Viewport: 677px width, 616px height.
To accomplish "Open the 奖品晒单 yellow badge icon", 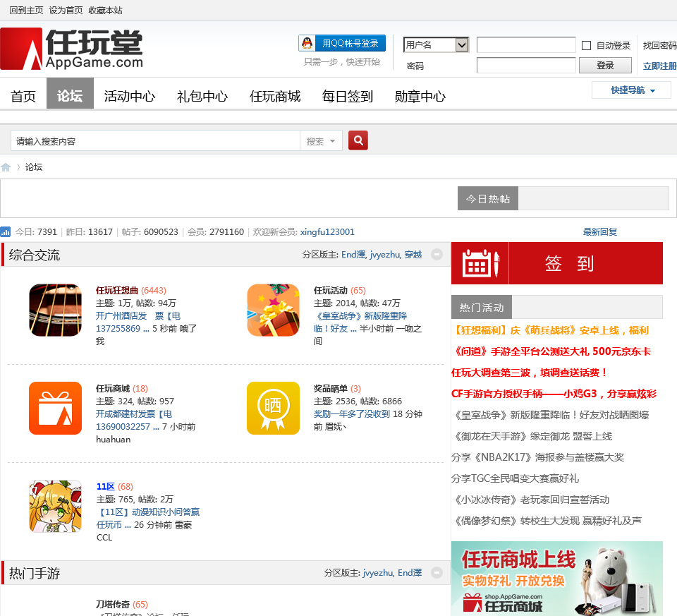I will click(273, 409).
